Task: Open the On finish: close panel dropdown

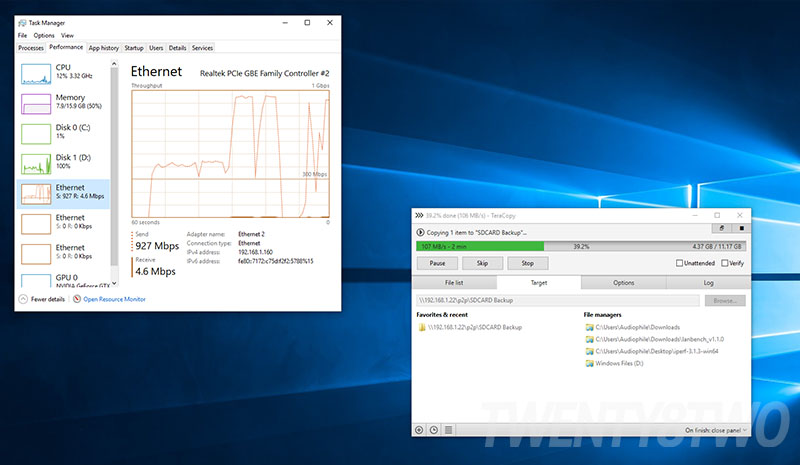Action: [716, 430]
